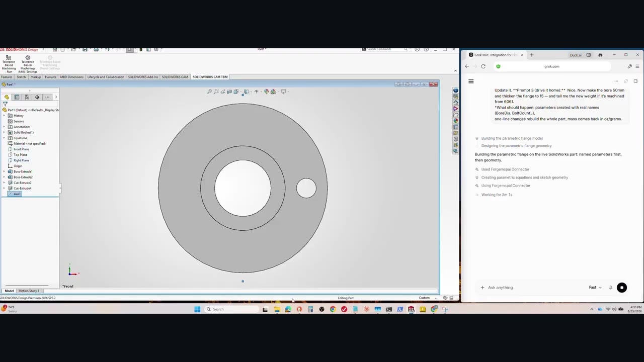Click the Search Commands box in SOLIDWORKS
The width and height of the screenshot is (644, 362).
pos(386,49)
